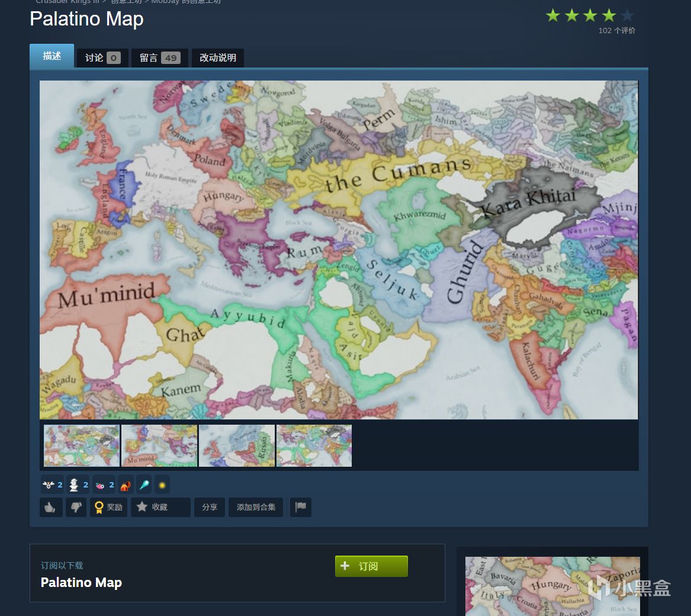
Task: Open the 改动说明 change notes tab
Action: tap(218, 58)
